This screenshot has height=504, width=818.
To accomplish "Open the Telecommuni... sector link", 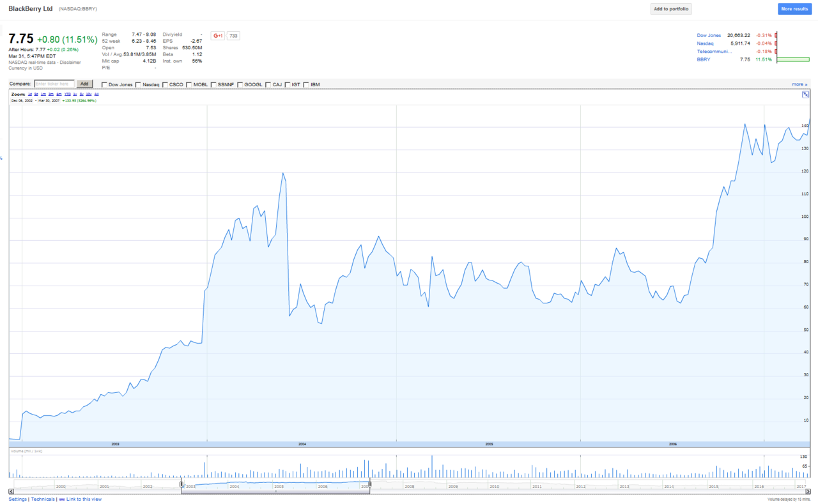I will [714, 51].
